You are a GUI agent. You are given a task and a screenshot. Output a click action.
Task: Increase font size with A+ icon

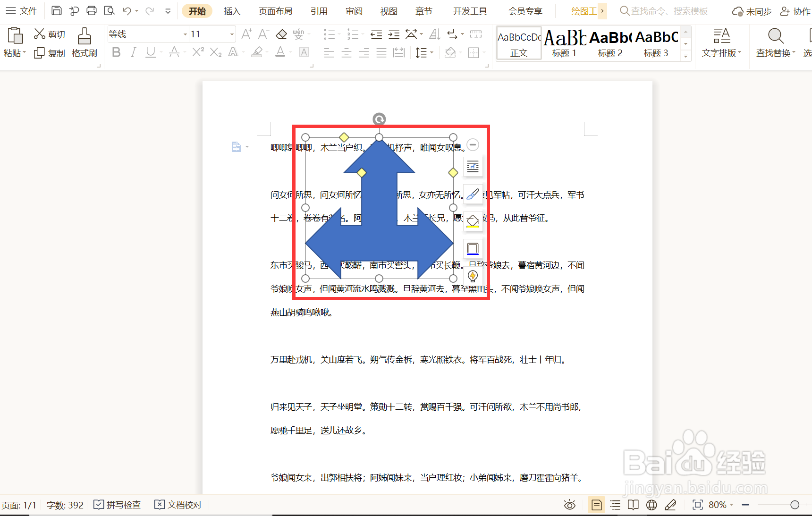[x=246, y=34]
